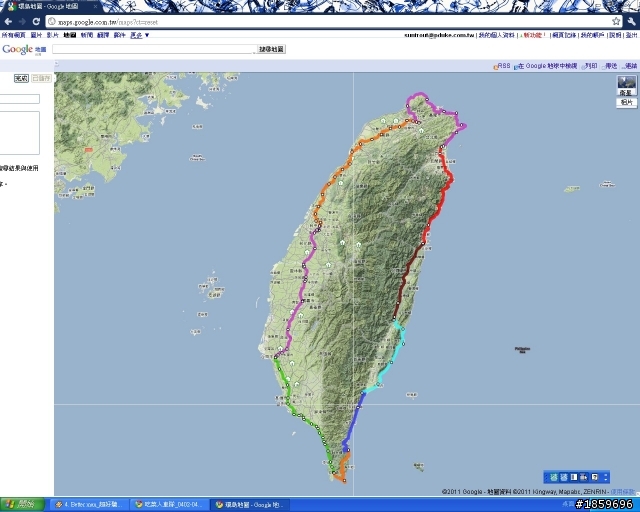This screenshot has width=640, height=512.
Task: Click the third icon in the language bar
Action: click(x=574, y=477)
